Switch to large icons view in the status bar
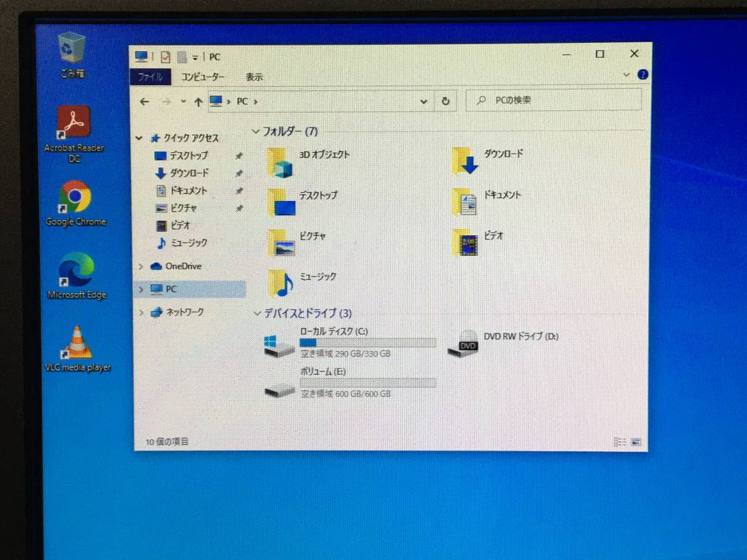747x560 pixels. tap(636, 442)
